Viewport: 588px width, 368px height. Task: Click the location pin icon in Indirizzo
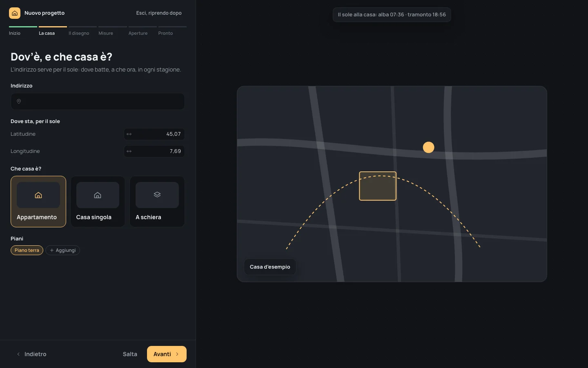(19, 101)
